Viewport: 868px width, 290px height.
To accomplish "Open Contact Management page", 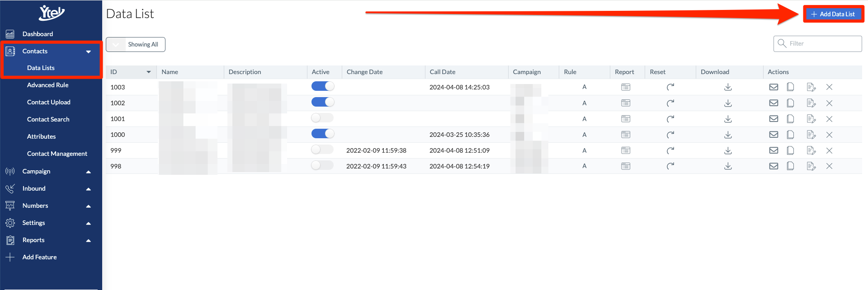I will tap(57, 154).
